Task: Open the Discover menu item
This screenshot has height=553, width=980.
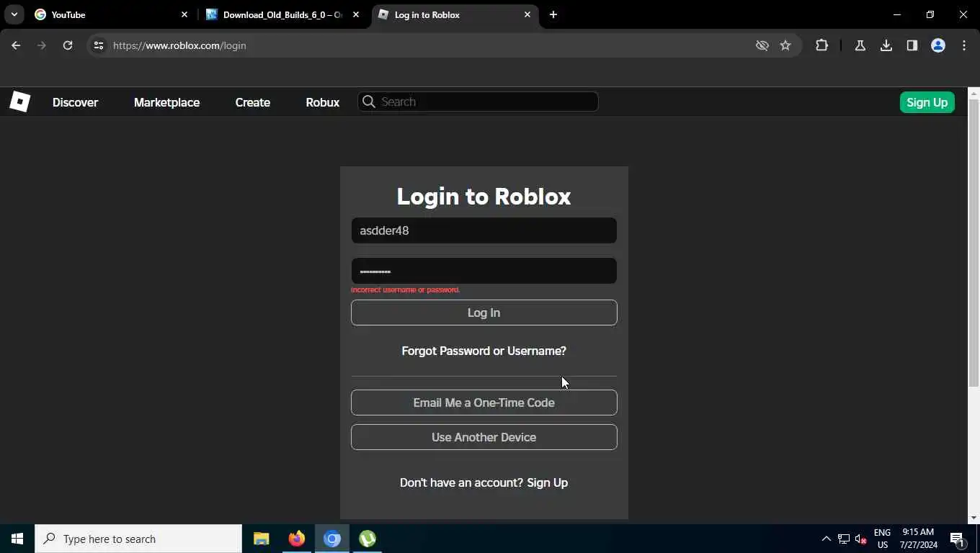Action: tap(75, 102)
